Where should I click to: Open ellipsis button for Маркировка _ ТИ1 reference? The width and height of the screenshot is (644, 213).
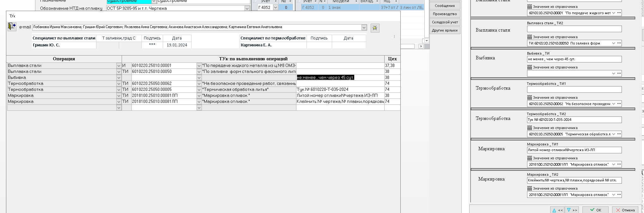[x=619, y=164]
